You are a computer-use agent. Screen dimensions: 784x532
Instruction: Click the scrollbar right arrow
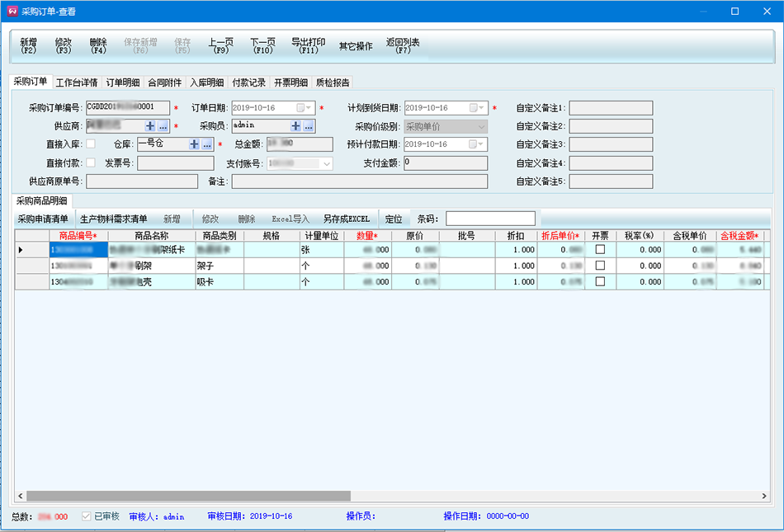pyautogui.click(x=764, y=496)
